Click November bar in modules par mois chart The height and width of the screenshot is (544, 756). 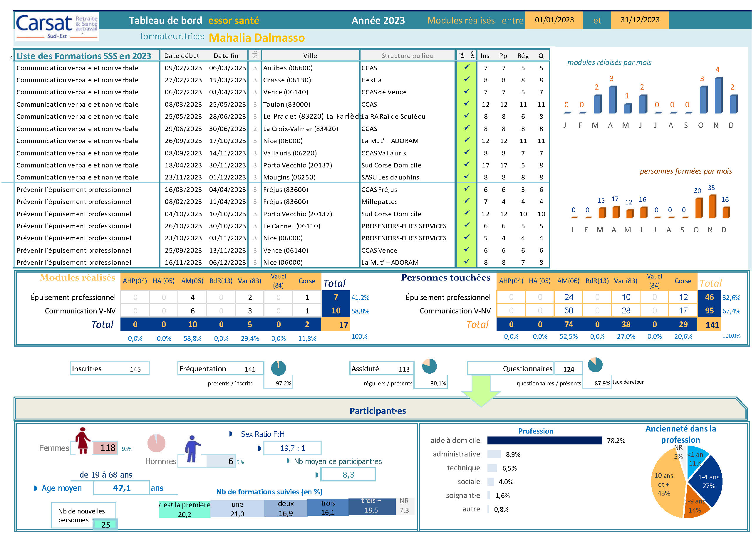pyautogui.click(x=719, y=95)
